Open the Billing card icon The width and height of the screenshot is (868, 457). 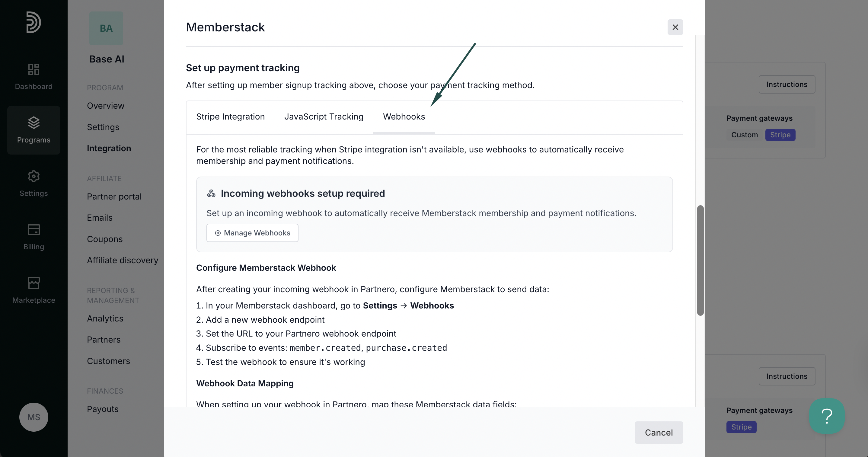(34, 230)
